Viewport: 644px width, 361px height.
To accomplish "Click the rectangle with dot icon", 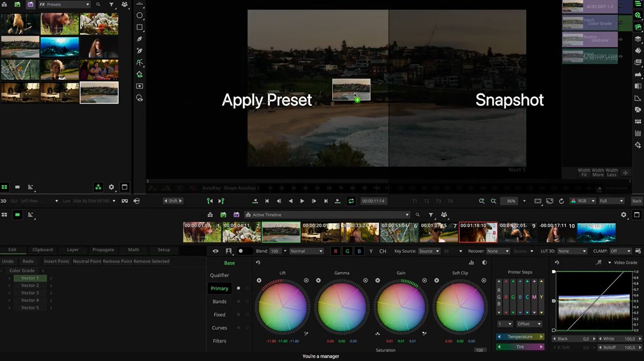I will [140, 86].
